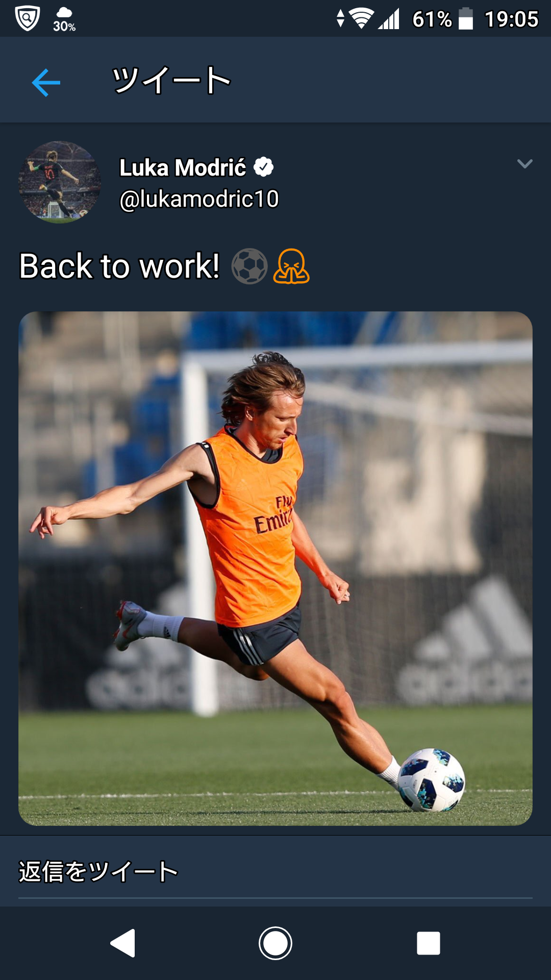Screen dimensions: 551x980
Task: Tap the Luka Modrić display name
Action: click(x=183, y=167)
